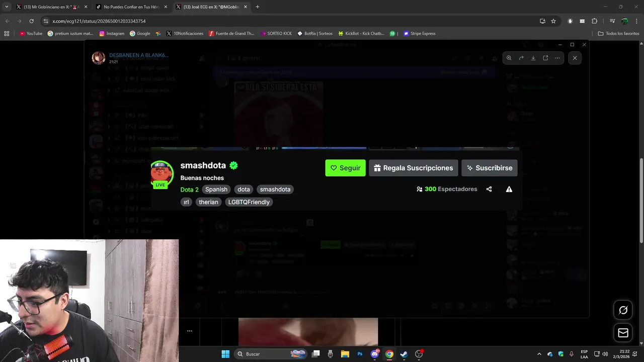Open the Google bookmark
Screen dimensions: 644x362
[x=140, y=34]
